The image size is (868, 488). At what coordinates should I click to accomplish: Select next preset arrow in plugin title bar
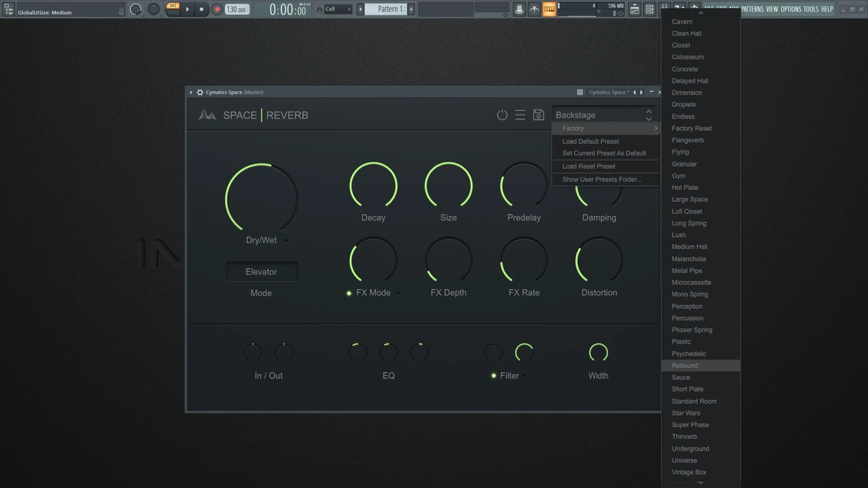[641, 92]
